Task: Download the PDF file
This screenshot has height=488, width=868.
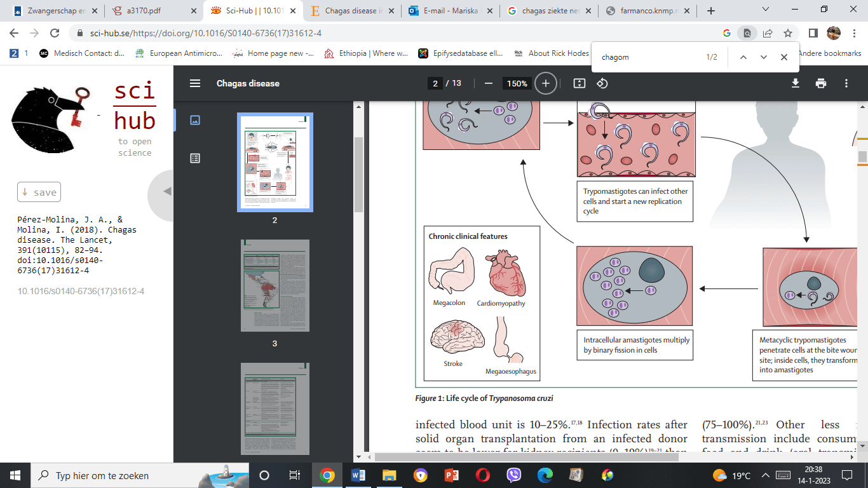Action: coord(796,83)
